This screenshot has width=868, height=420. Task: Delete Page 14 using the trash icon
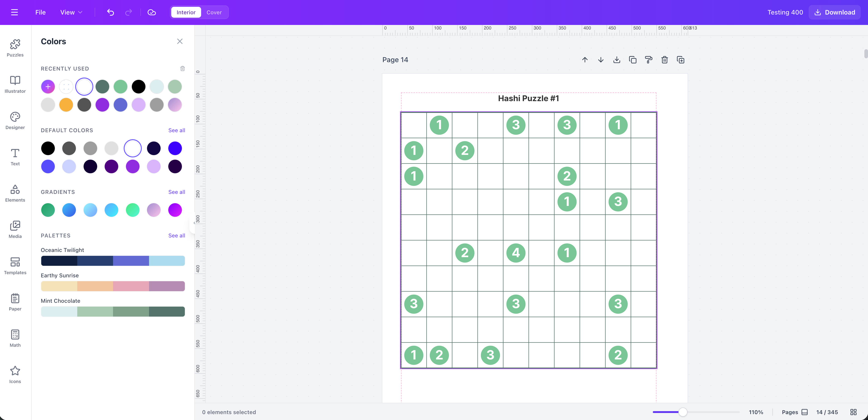664,60
